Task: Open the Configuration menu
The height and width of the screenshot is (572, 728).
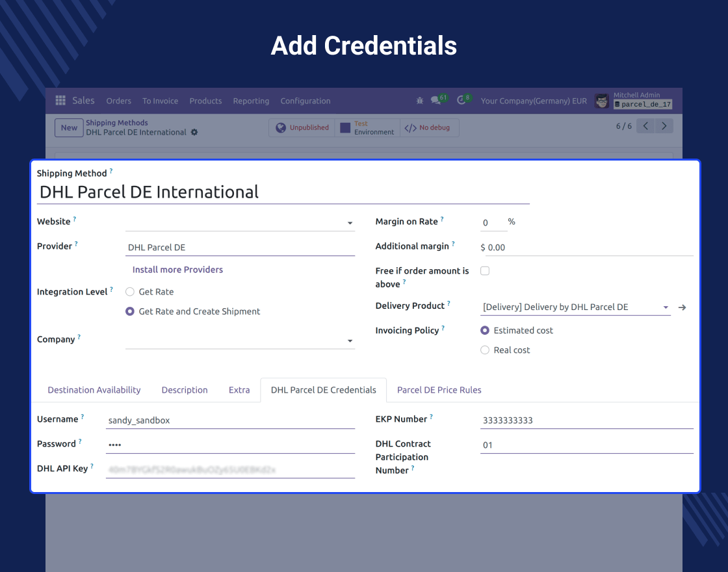Action: tap(305, 101)
